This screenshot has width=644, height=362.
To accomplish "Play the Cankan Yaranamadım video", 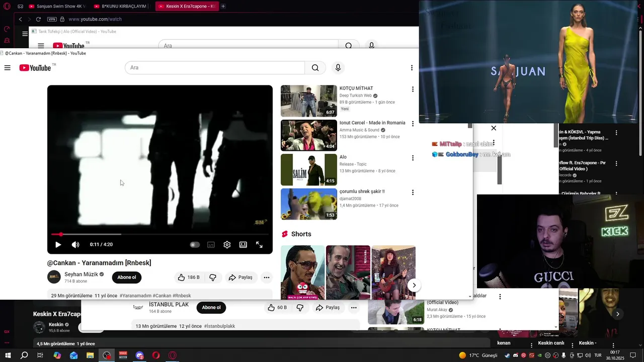I will (58, 245).
